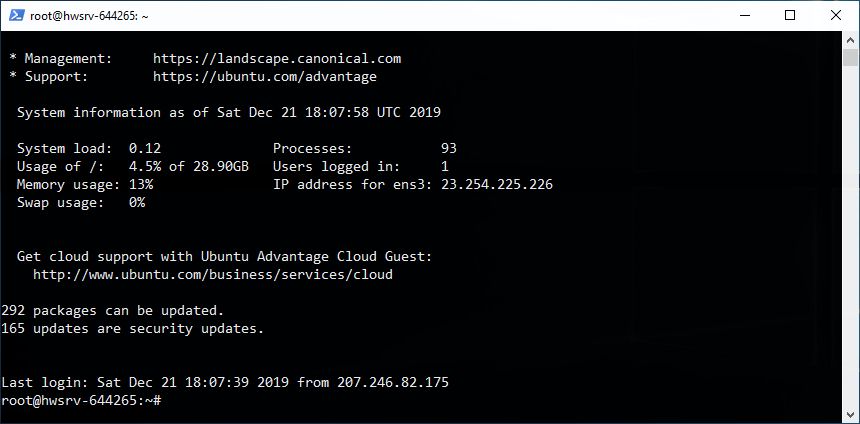
Task: Open the landscape.canonical.com Management link
Action: (277, 59)
